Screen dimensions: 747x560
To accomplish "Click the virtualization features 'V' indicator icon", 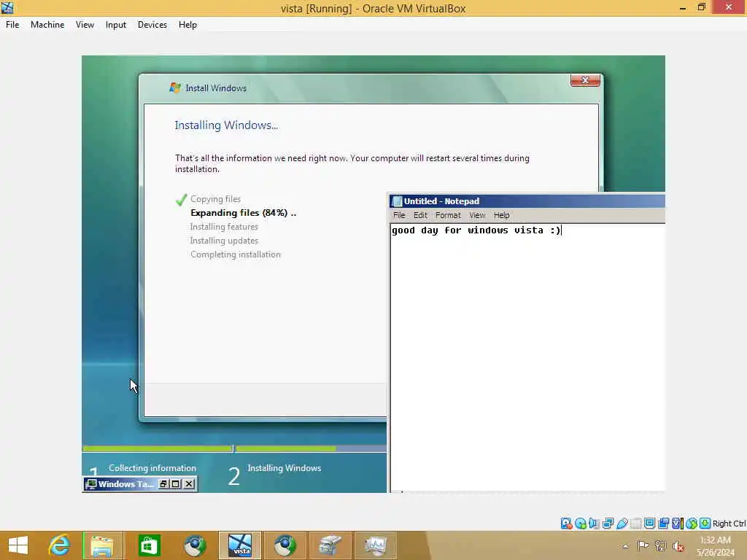I will click(x=678, y=524).
